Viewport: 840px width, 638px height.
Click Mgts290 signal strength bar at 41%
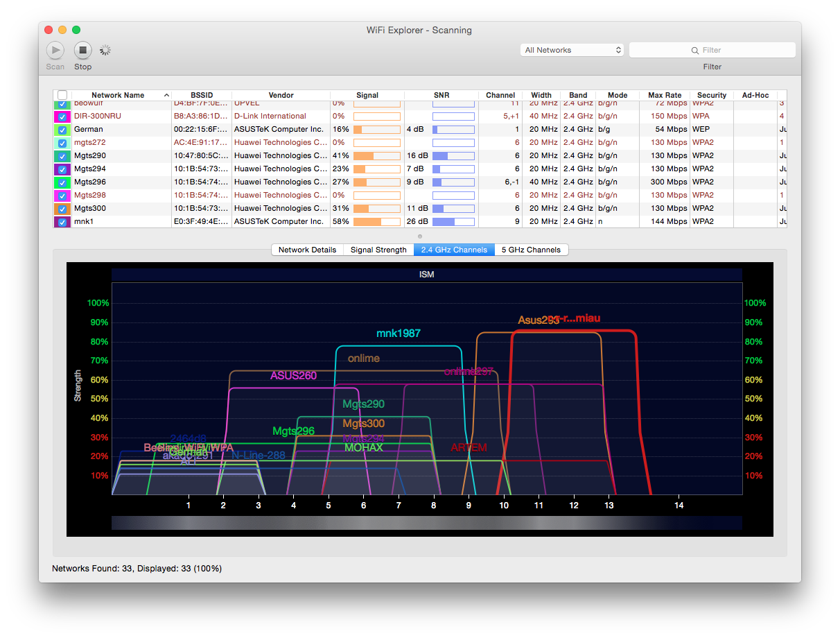(377, 155)
